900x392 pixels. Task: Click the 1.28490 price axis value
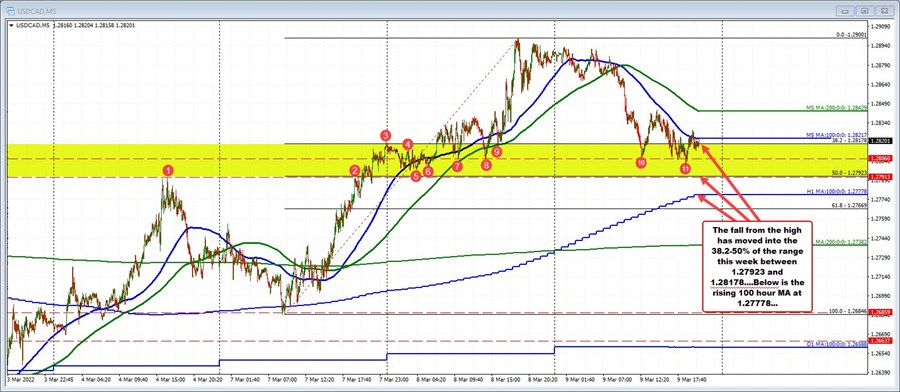pyautogui.click(x=880, y=104)
